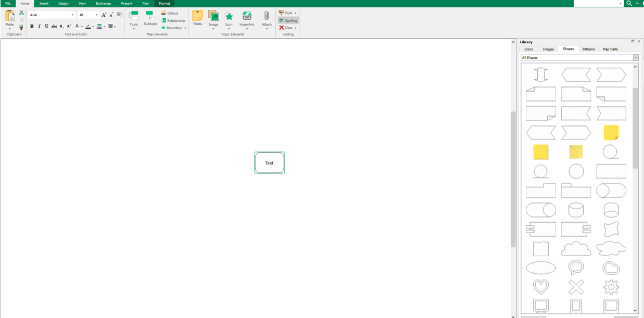Click the Present ribbon tab
Screen dimensions: 644x318
click(x=127, y=3)
